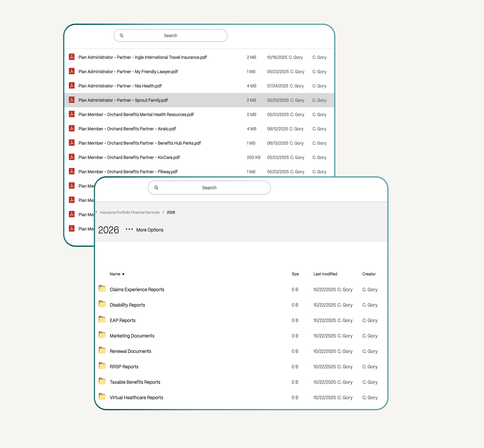Viewport: 484px width, 448px height.
Task: Click PDF icon beside My Friendly Lawyer file
Action: tap(72, 71)
